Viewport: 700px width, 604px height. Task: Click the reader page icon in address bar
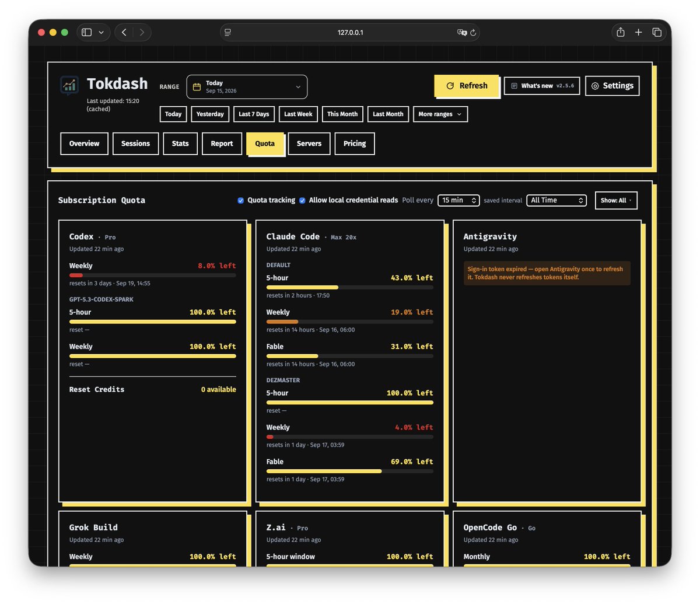tap(228, 32)
